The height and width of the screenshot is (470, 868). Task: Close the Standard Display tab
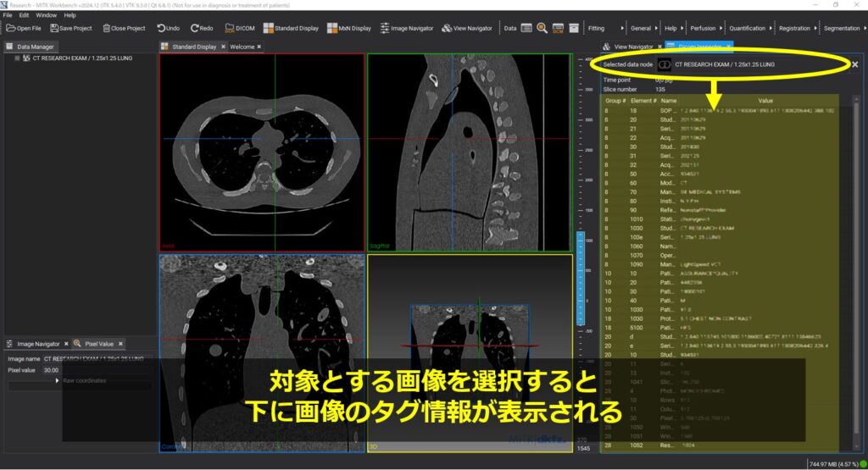pos(223,47)
